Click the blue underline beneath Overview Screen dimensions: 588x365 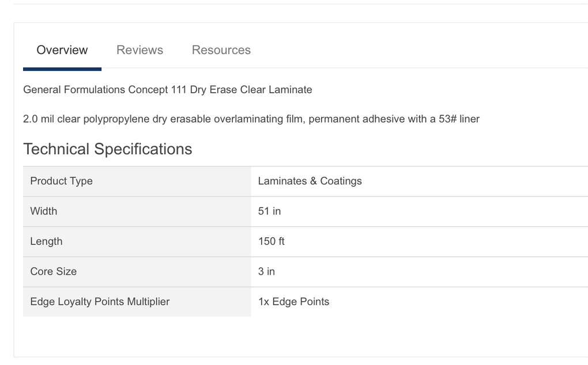[x=62, y=69]
